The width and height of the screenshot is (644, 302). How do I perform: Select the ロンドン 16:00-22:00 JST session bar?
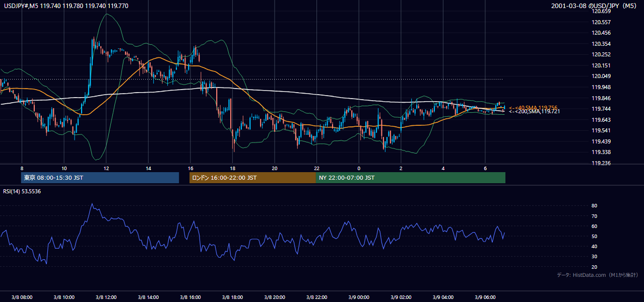tap(252, 178)
